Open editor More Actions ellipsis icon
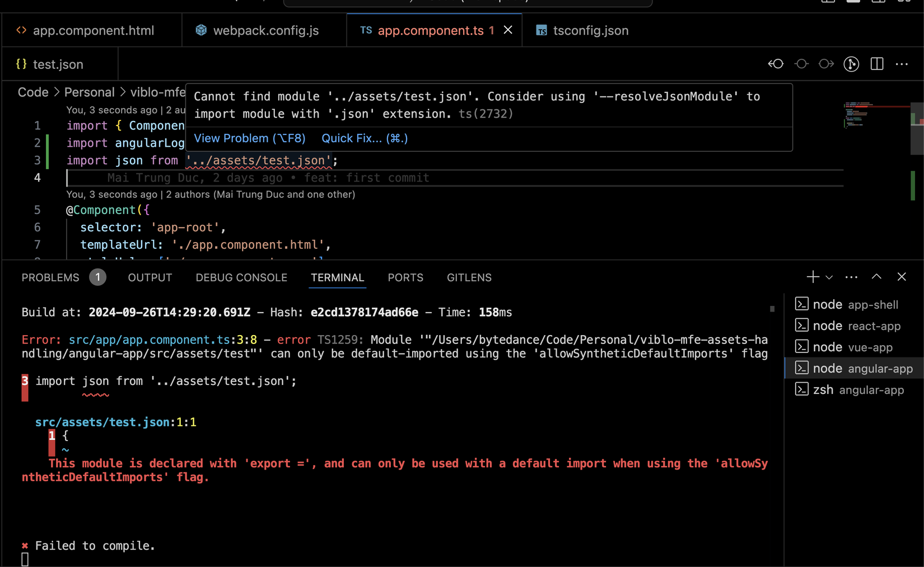Image resolution: width=924 pixels, height=567 pixels. tap(902, 64)
